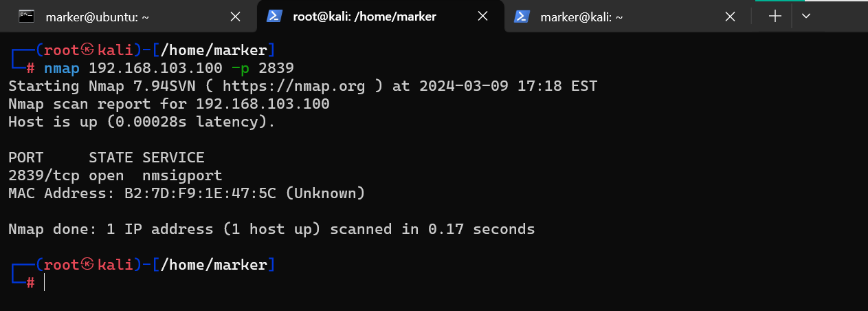Close the marker@ubuntu tab

point(235,17)
